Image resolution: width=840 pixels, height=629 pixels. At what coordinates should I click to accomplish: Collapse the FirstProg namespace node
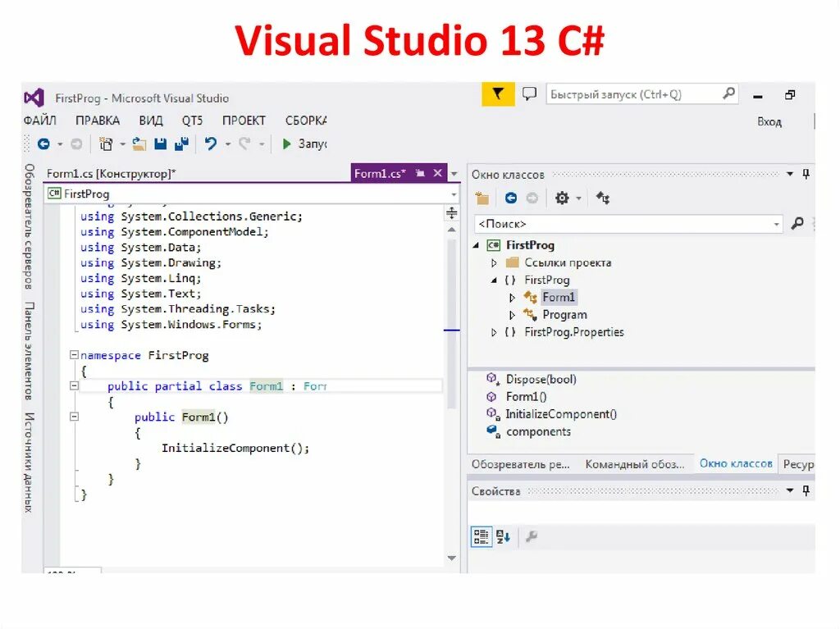click(x=494, y=280)
